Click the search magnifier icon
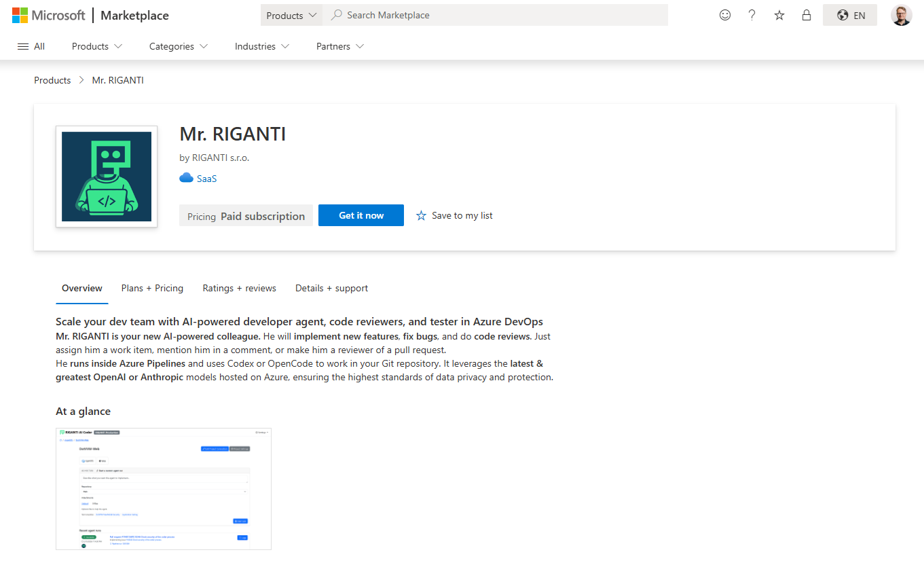Viewport: 924px width, 565px height. click(336, 14)
